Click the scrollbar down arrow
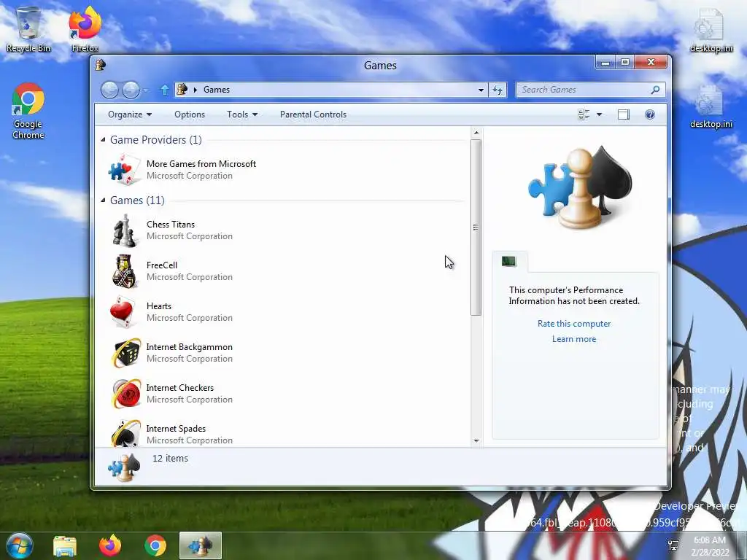Image resolution: width=747 pixels, height=560 pixels. tap(476, 441)
